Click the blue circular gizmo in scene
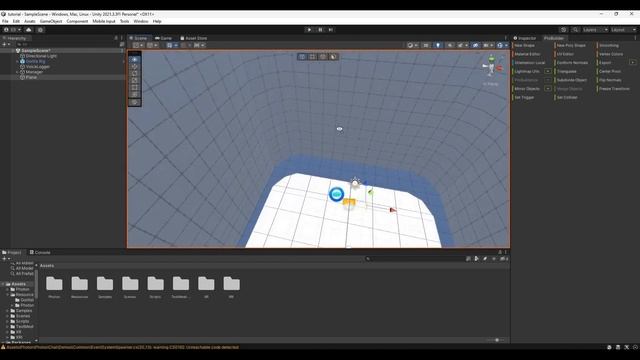Image resolution: width=640 pixels, height=360 pixels. coord(336,194)
